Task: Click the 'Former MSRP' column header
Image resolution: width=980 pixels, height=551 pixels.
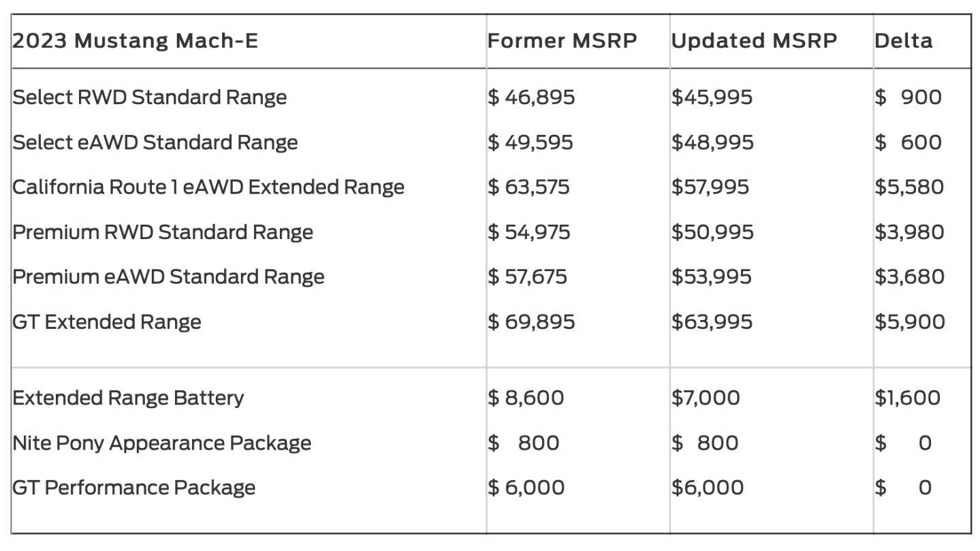Action: tap(562, 41)
